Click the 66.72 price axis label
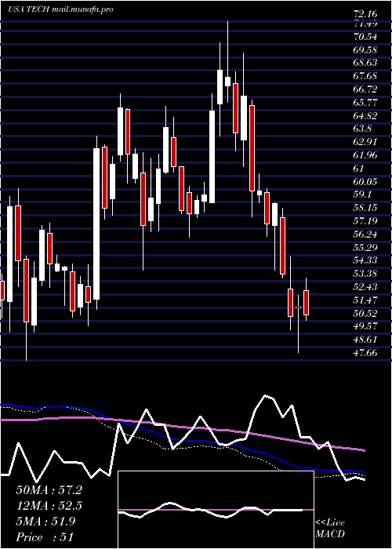This screenshot has width=392, height=549. click(x=365, y=89)
